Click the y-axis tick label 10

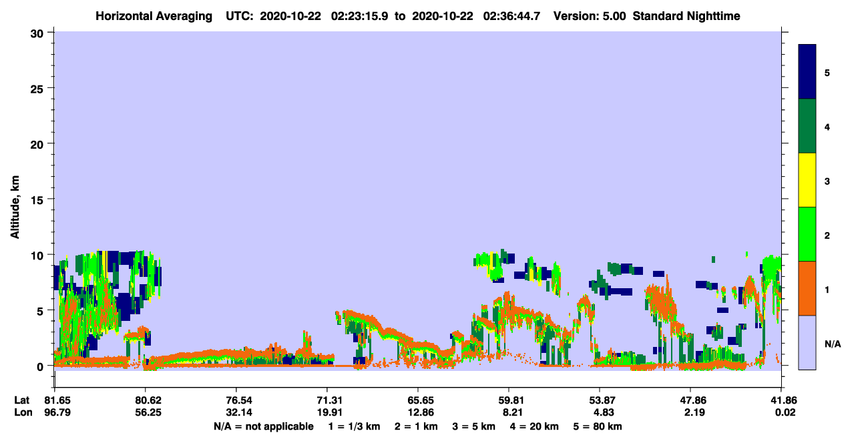pos(39,255)
